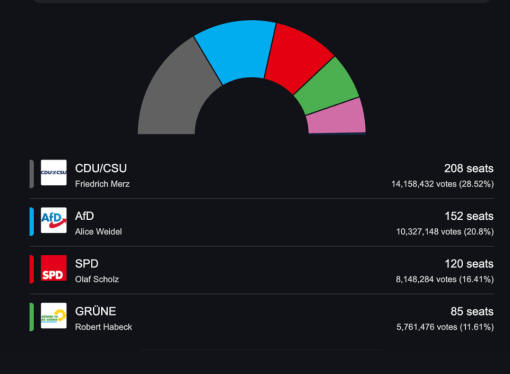Click the AfD party logo
The image size is (510, 374).
[x=54, y=220]
